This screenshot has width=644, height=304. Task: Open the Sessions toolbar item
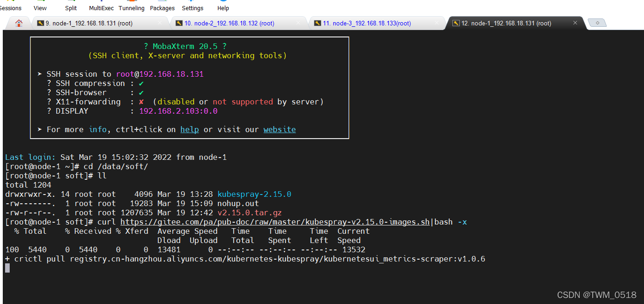point(10,8)
